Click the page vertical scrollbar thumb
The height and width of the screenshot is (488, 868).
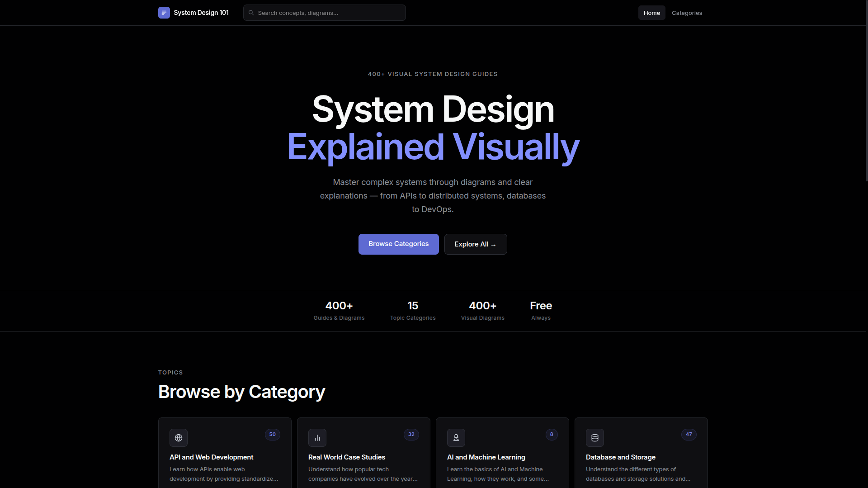point(866,90)
